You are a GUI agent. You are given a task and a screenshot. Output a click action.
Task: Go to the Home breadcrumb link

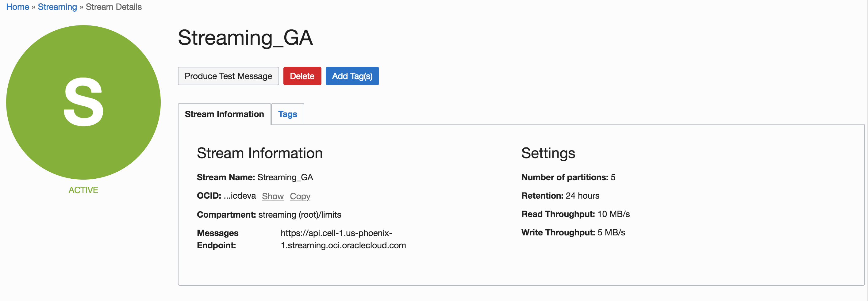point(17,7)
